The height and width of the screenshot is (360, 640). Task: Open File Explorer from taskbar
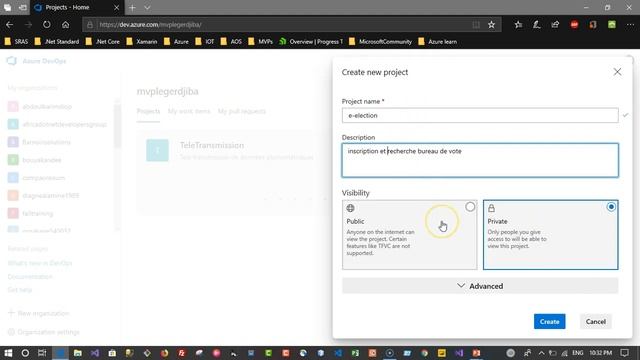pos(78,353)
